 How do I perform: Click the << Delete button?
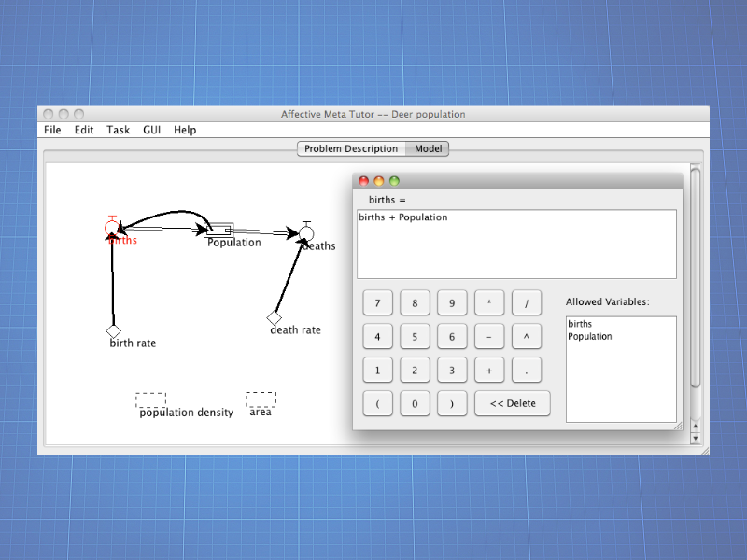coord(513,404)
